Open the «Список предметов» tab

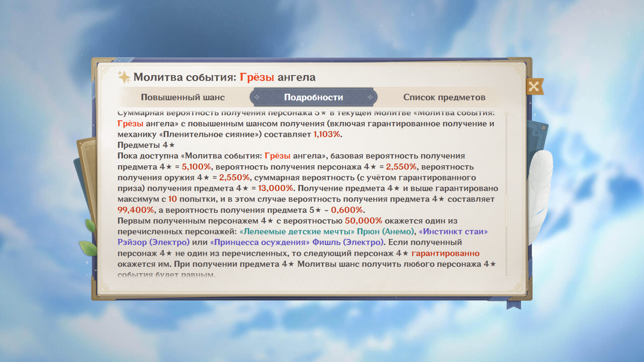444,97
